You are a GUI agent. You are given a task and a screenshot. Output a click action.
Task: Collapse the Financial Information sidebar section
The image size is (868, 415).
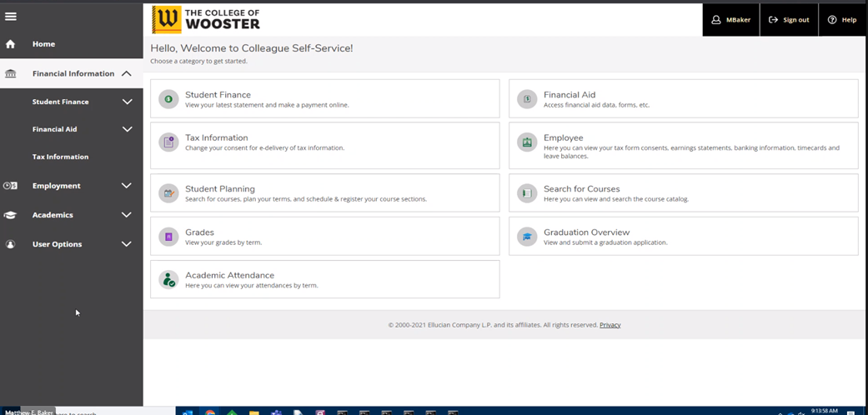pos(127,73)
